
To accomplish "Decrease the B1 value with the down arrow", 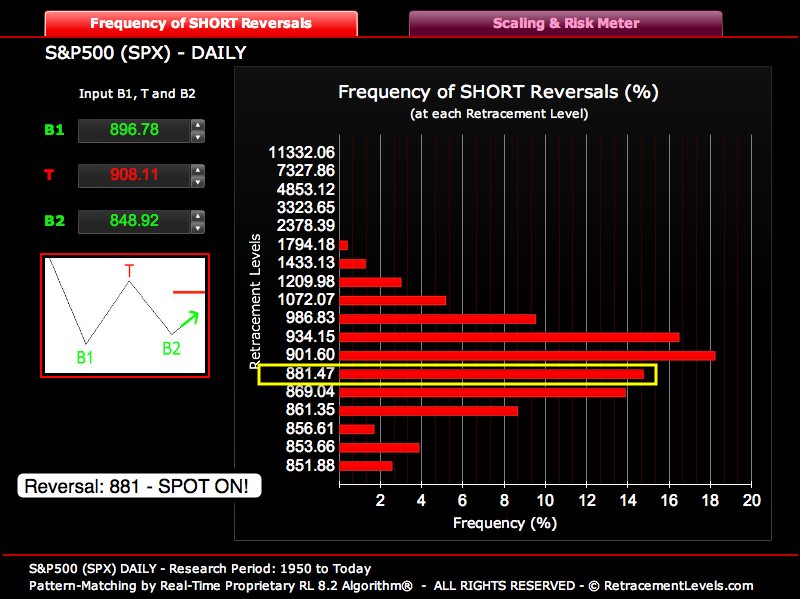I will click(x=198, y=136).
